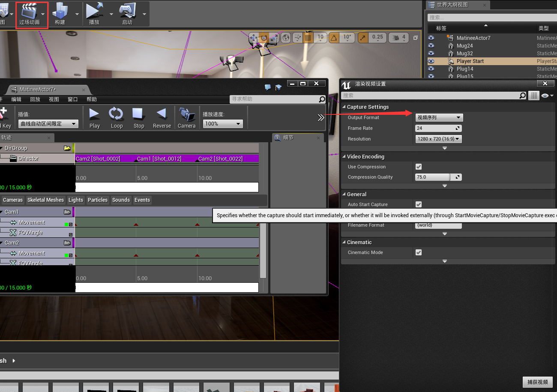Image resolution: width=557 pixels, height=392 pixels.
Task: Open the 编辑 menu in Matinee
Action: [16, 99]
